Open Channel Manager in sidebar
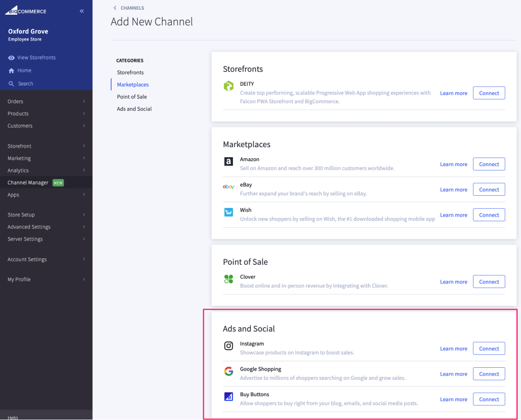 tap(46, 182)
